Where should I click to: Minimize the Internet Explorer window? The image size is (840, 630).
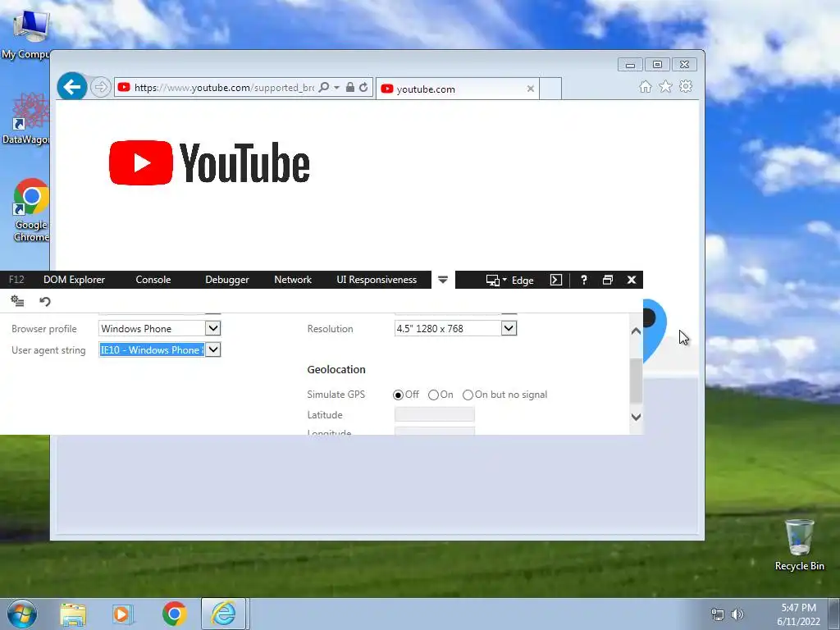point(630,65)
